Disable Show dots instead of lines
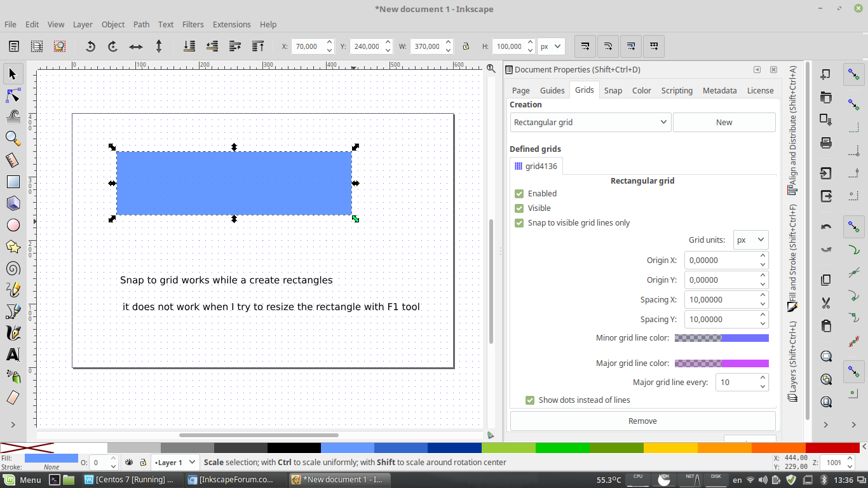 tap(530, 400)
